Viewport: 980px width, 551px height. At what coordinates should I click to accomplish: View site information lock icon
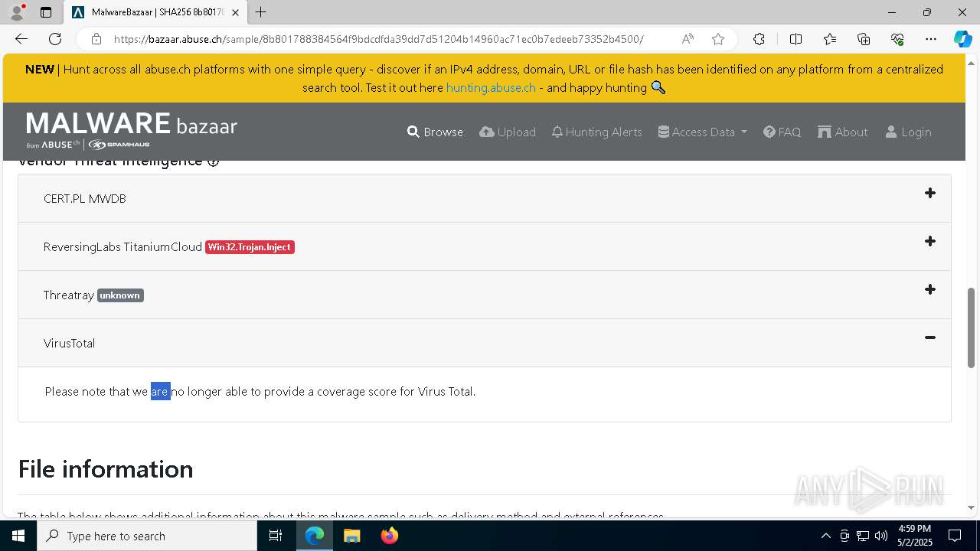coord(96,39)
